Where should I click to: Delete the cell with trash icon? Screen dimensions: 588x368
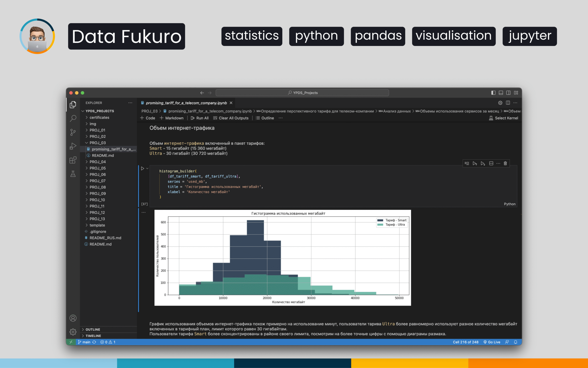coord(505,163)
